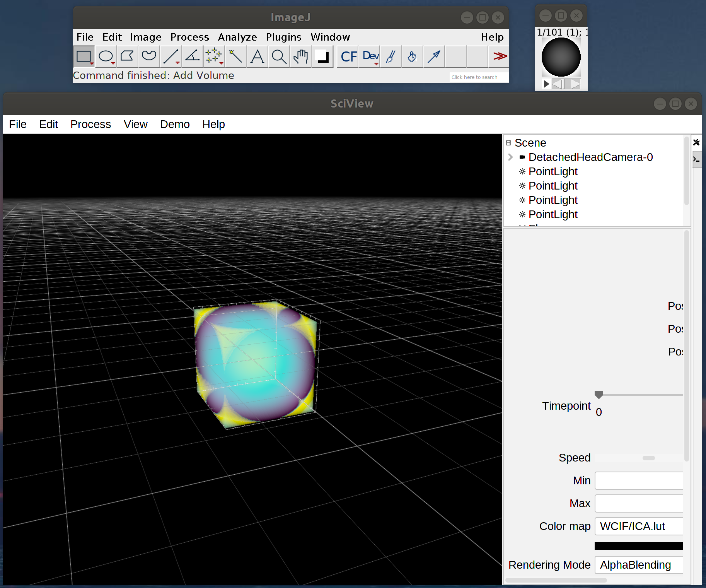Image resolution: width=706 pixels, height=588 pixels.
Task: Open the Rendering Mode dropdown
Action: pos(638,565)
